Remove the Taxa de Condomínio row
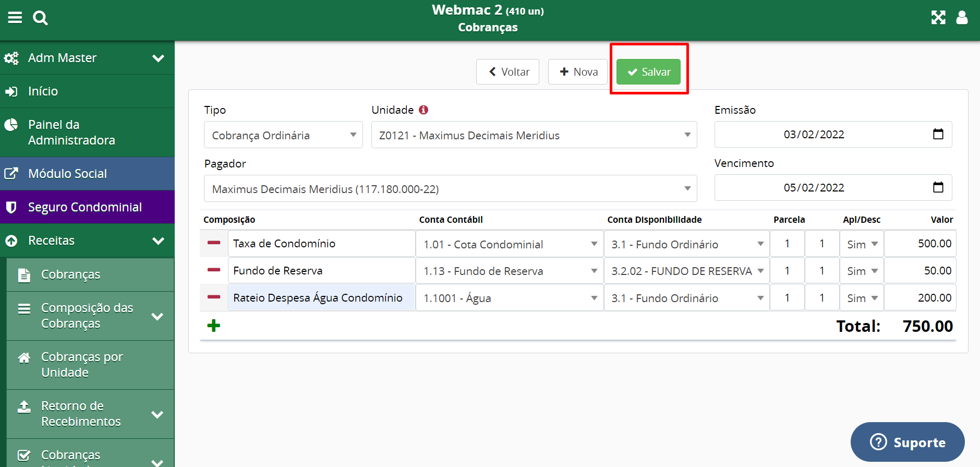Image resolution: width=980 pixels, height=467 pixels. pyautogui.click(x=214, y=243)
